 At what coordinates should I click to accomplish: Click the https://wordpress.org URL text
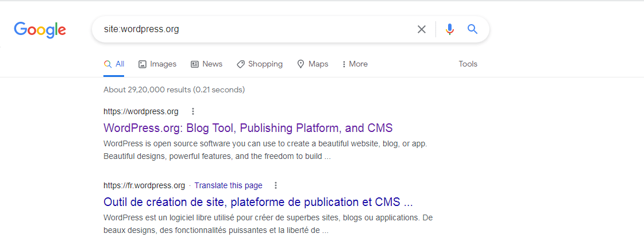pyautogui.click(x=141, y=111)
